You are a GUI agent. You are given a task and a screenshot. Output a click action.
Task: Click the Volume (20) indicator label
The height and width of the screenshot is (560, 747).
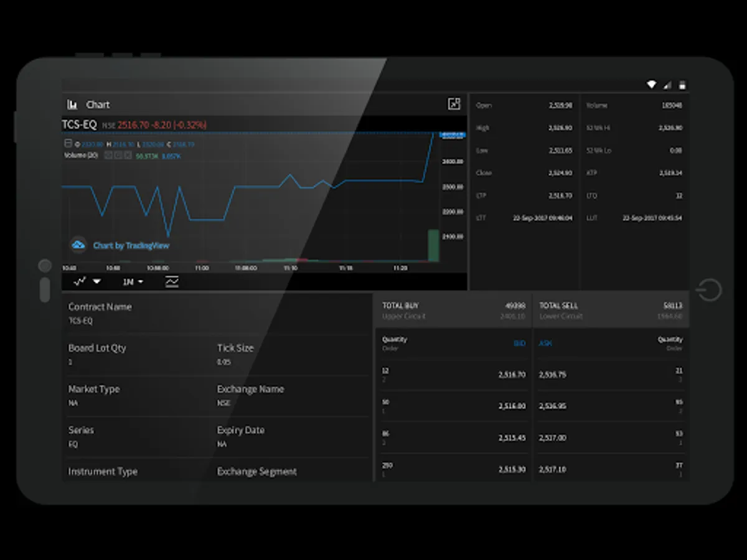[x=81, y=155]
